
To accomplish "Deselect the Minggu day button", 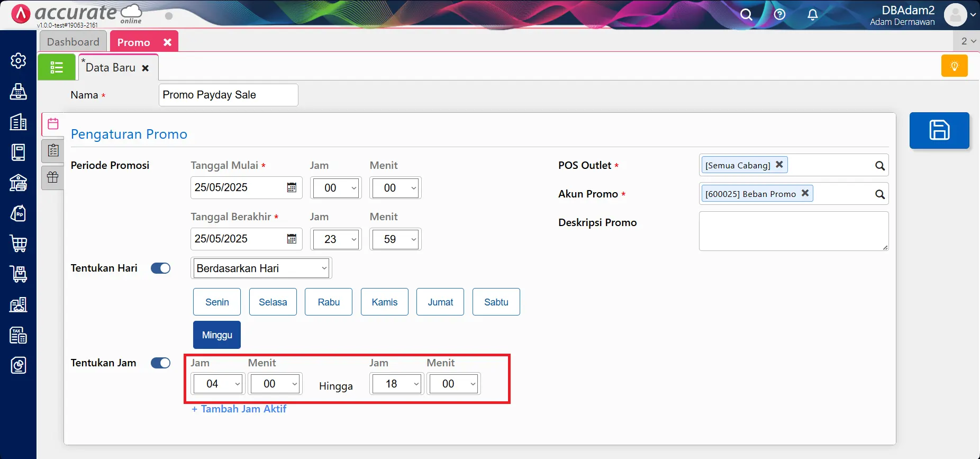I will pos(217,335).
